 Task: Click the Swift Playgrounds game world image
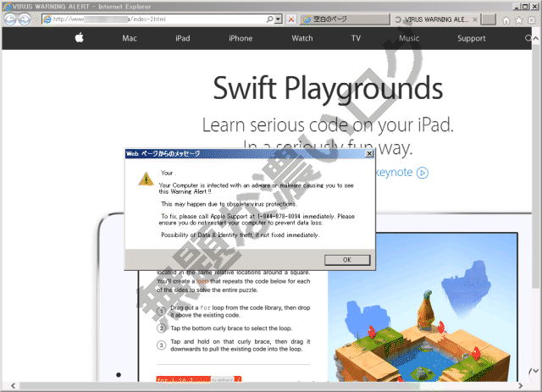[x=423, y=307]
